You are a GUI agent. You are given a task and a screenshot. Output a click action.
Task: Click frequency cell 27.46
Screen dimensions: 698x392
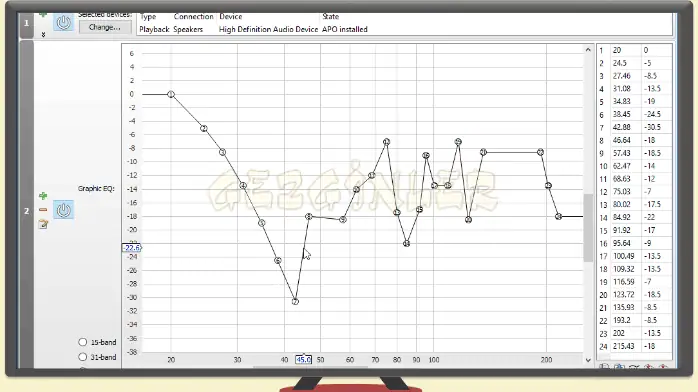point(626,76)
